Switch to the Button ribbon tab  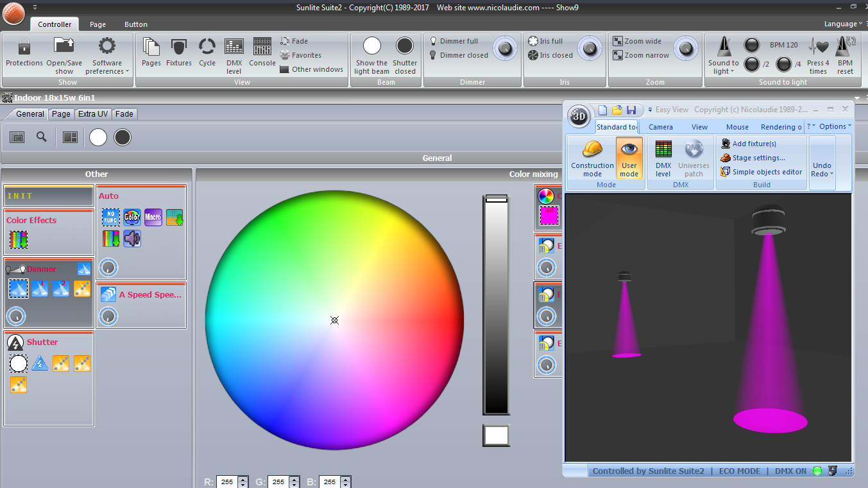[x=136, y=24]
